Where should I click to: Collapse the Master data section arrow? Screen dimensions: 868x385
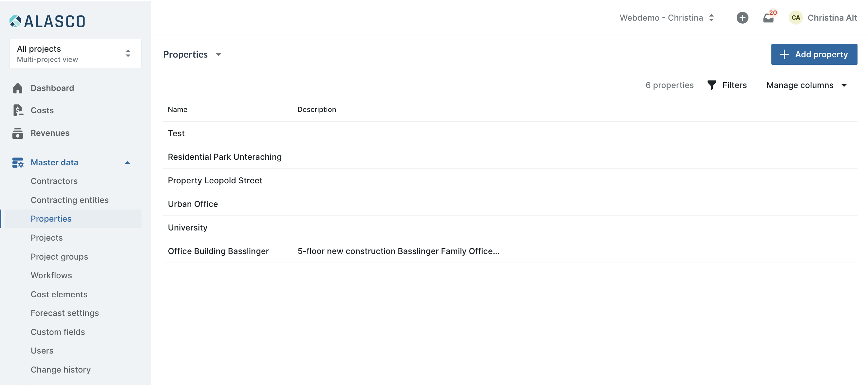[127, 163]
